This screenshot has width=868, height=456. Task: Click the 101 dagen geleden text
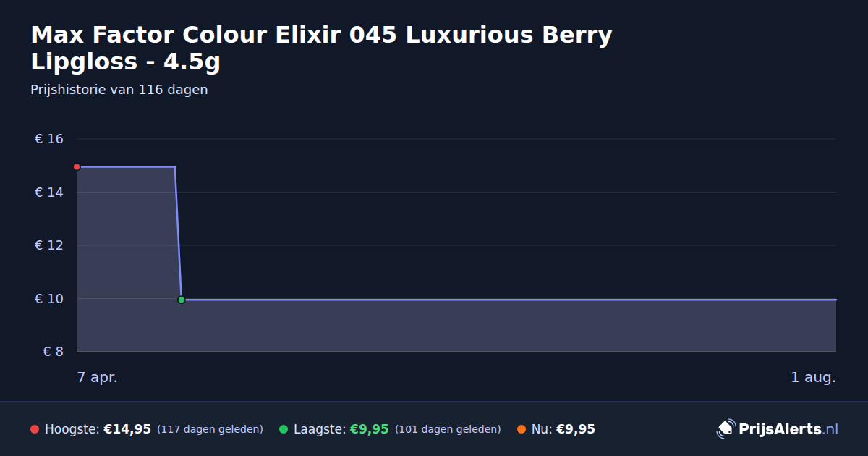[448, 429]
